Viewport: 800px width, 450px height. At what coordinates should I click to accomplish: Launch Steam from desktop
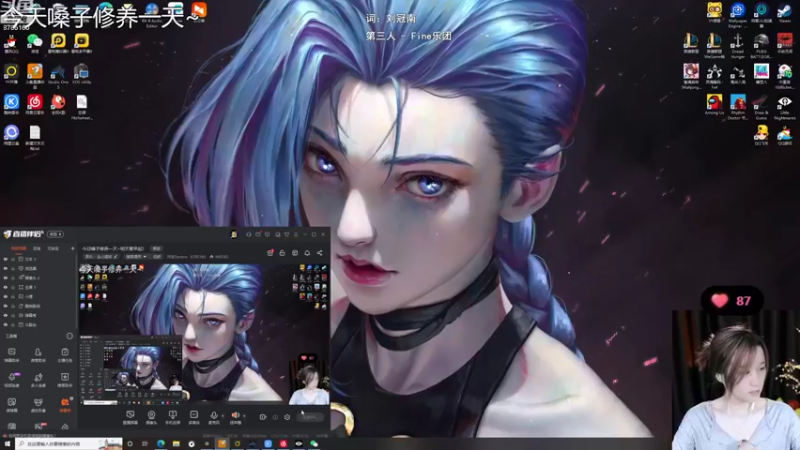[x=784, y=13]
